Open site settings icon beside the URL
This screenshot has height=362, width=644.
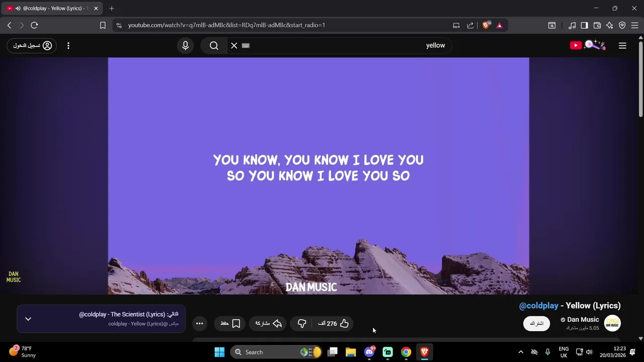118,25
